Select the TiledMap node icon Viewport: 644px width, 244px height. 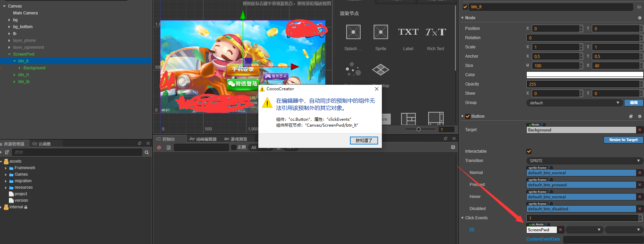[380, 70]
